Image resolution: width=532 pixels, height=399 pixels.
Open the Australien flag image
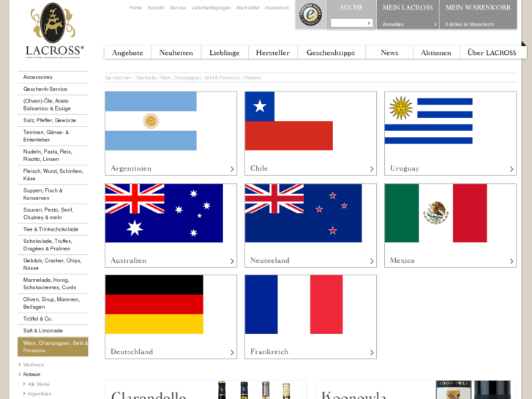164,213
